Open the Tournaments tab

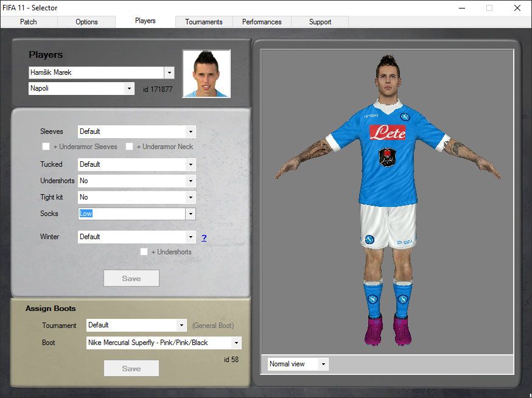[204, 22]
